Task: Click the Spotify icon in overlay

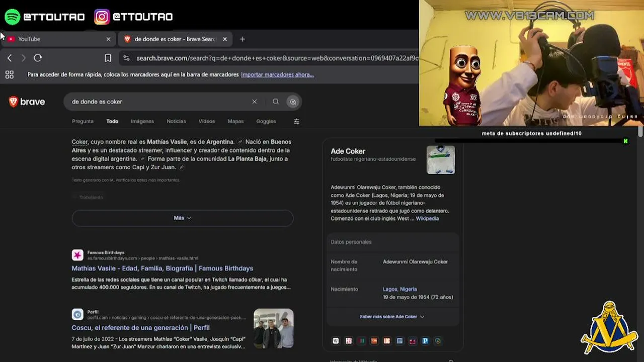Action: coord(12,17)
